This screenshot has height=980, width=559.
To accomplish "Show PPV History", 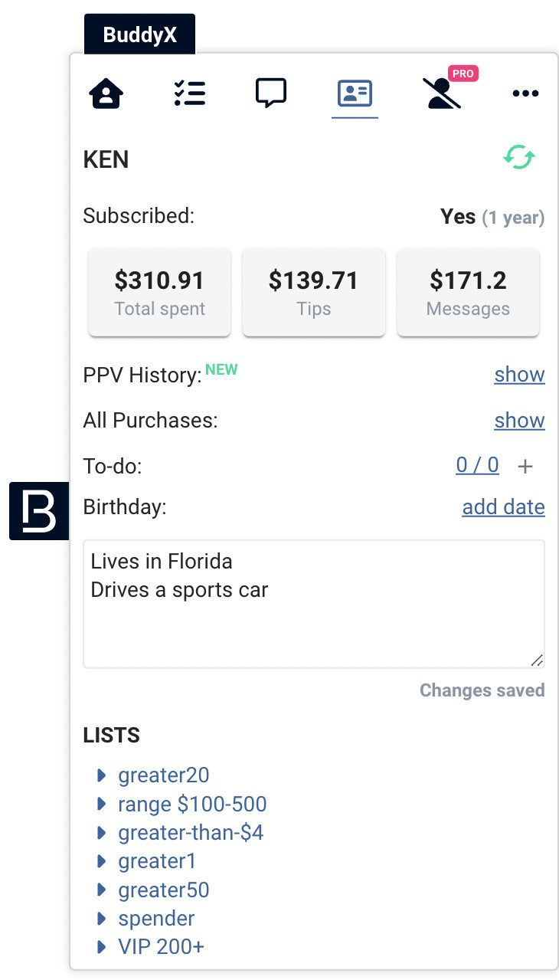I will 519,375.
